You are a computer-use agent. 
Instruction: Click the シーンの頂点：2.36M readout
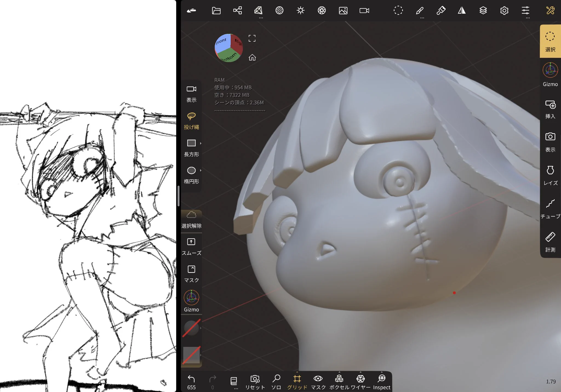point(239,103)
